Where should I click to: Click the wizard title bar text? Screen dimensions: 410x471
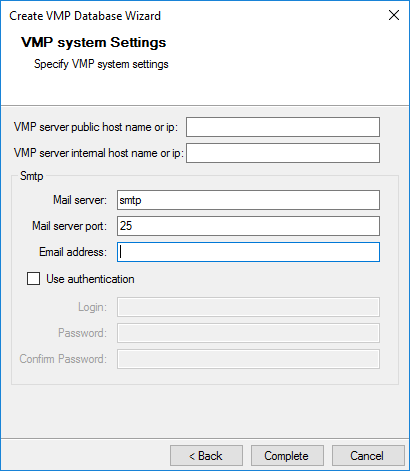pos(85,16)
